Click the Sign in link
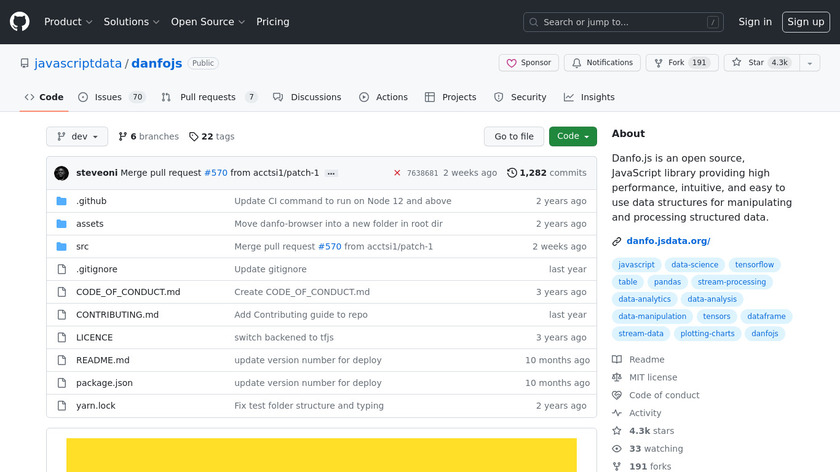 tap(755, 22)
